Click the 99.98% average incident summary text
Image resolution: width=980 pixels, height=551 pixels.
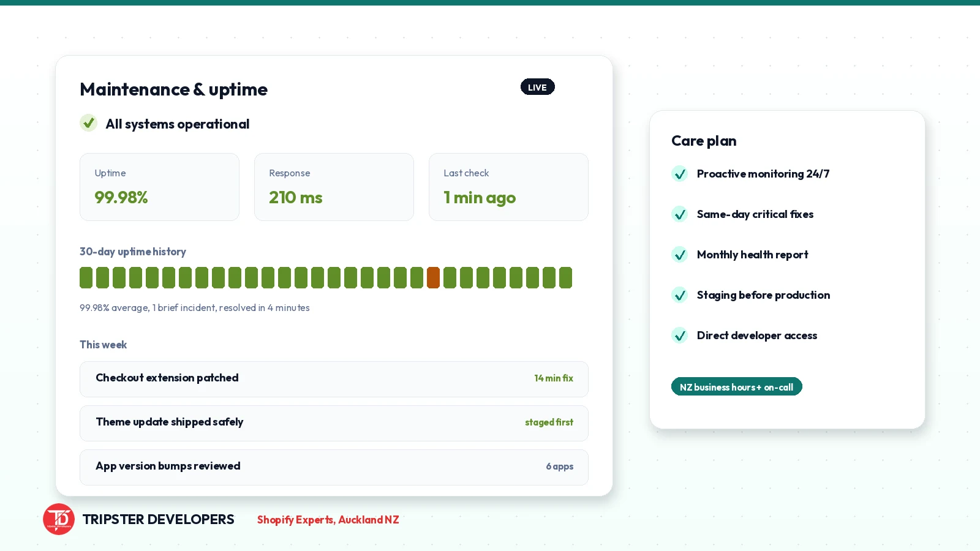(x=195, y=308)
